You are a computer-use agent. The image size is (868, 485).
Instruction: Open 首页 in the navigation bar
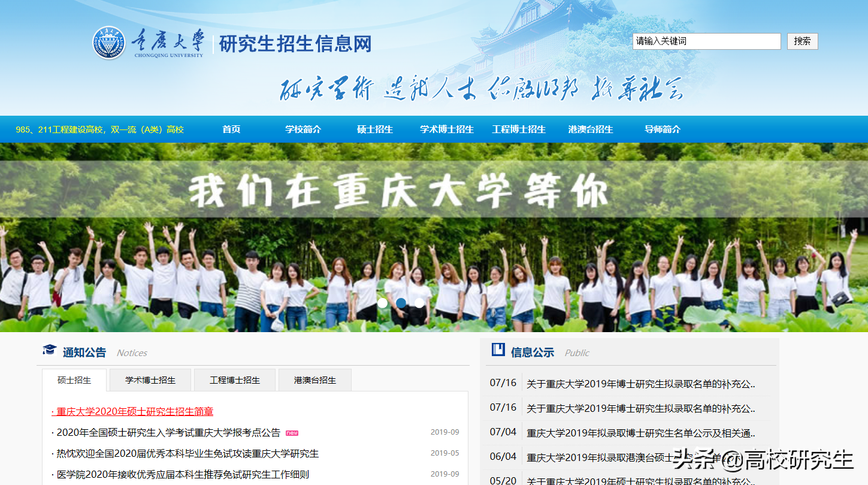[x=231, y=129]
